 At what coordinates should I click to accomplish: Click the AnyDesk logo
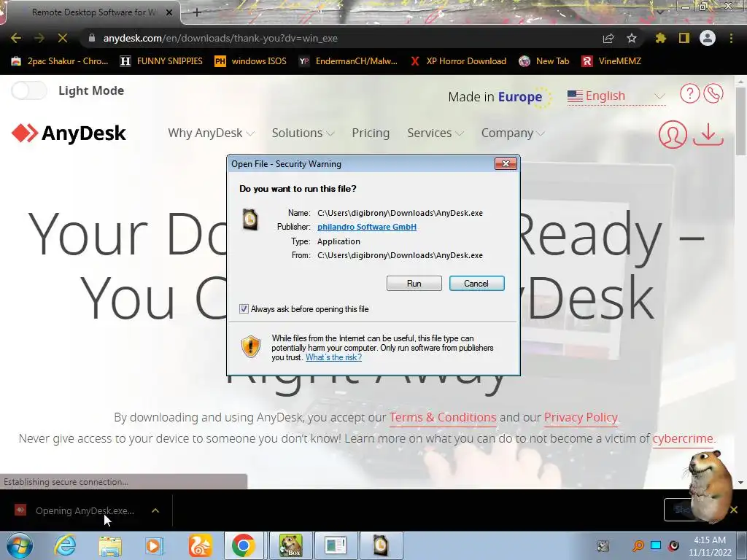pyautogui.click(x=69, y=133)
